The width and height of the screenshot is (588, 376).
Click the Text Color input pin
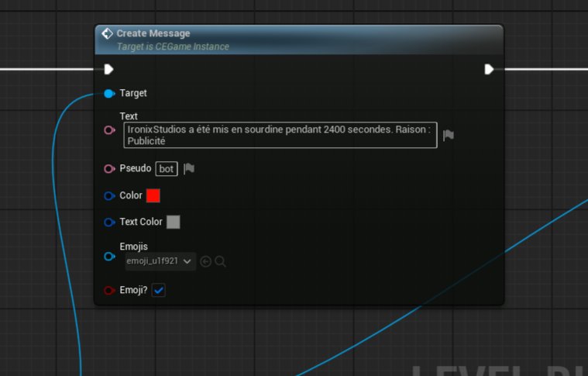point(109,222)
